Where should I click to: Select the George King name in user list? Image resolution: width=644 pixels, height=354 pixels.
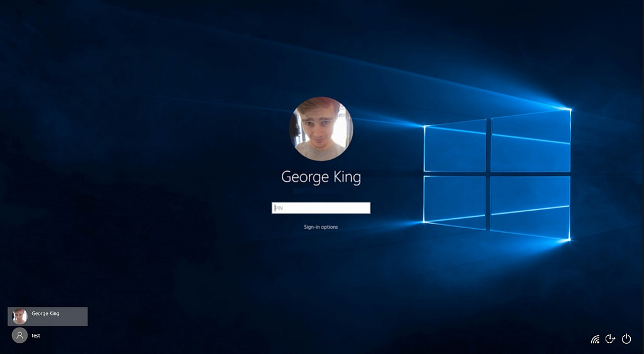[x=45, y=313]
